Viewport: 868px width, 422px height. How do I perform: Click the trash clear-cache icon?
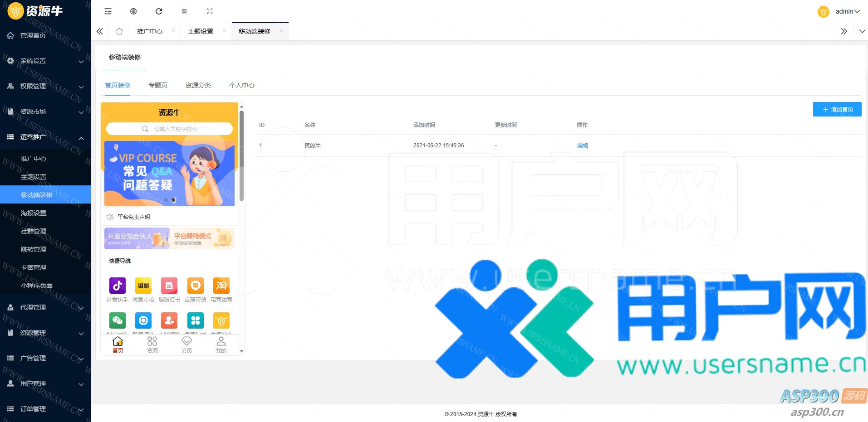[x=184, y=11]
